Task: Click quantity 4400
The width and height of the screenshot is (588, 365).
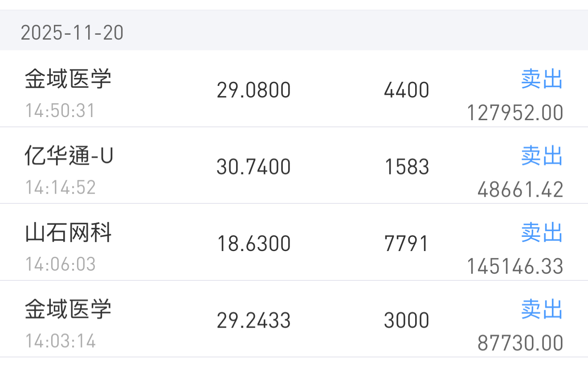Action: pyautogui.click(x=406, y=90)
